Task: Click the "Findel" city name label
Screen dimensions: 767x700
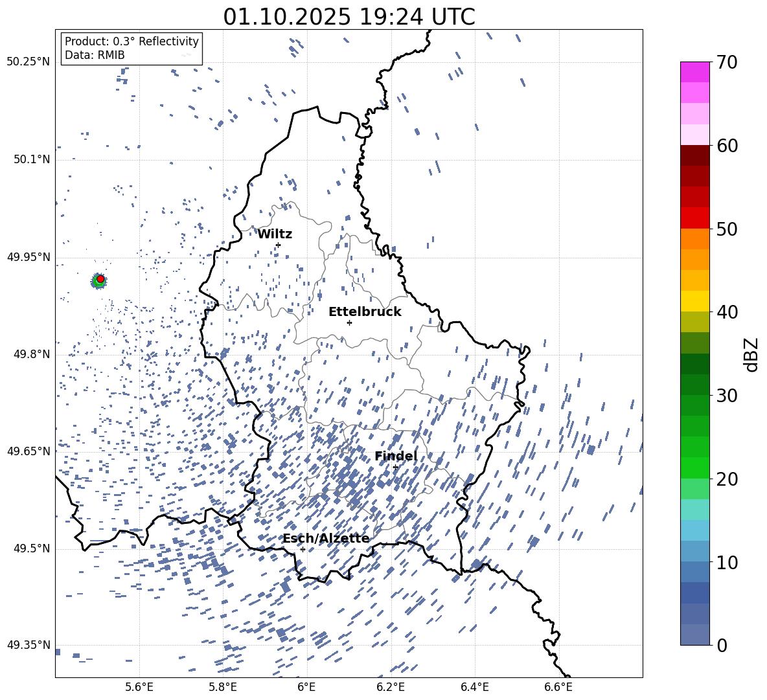Action: pos(396,456)
